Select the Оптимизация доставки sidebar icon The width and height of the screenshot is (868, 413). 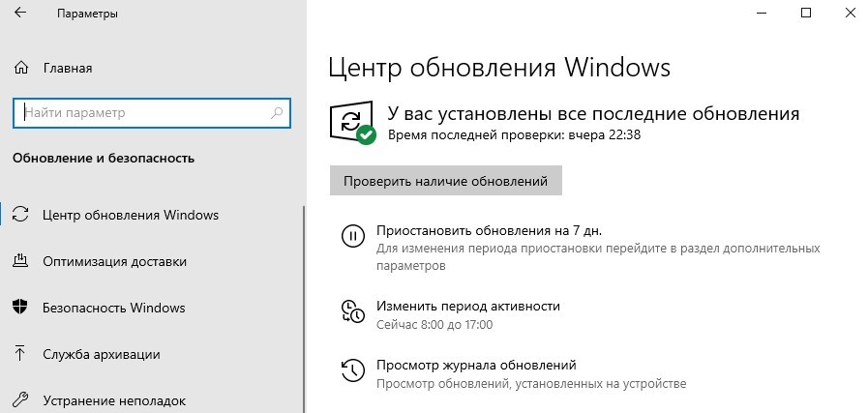[20, 261]
